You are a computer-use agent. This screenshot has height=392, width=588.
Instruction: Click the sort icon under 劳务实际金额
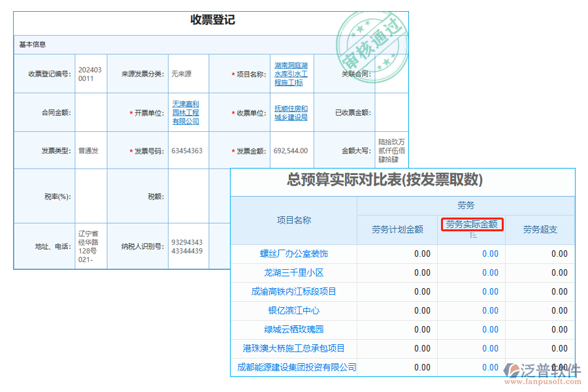[474, 234]
